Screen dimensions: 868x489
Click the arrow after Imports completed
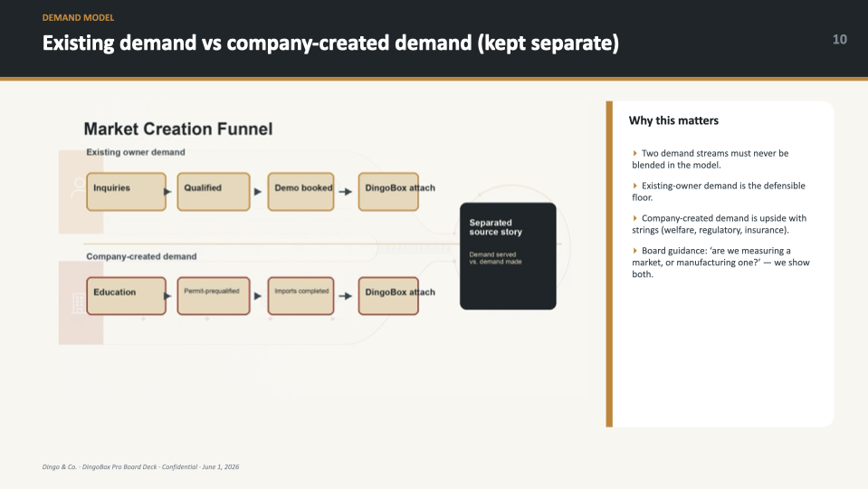(x=346, y=296)
